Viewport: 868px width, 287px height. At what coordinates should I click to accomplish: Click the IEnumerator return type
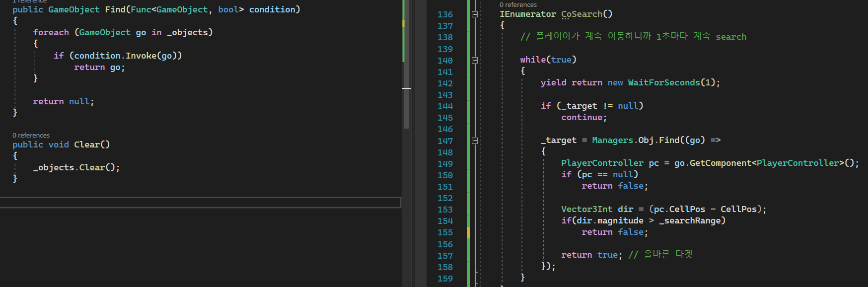point(527,14)
